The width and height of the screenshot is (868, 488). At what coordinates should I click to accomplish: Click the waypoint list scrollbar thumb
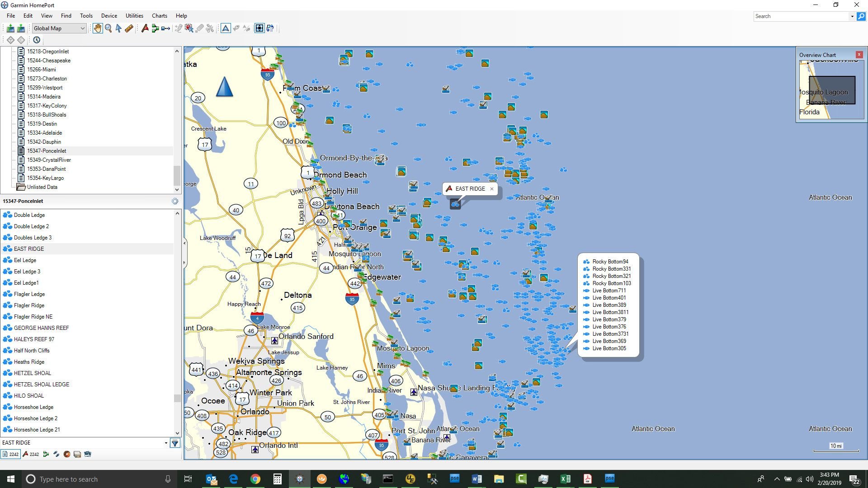point(177,398)
